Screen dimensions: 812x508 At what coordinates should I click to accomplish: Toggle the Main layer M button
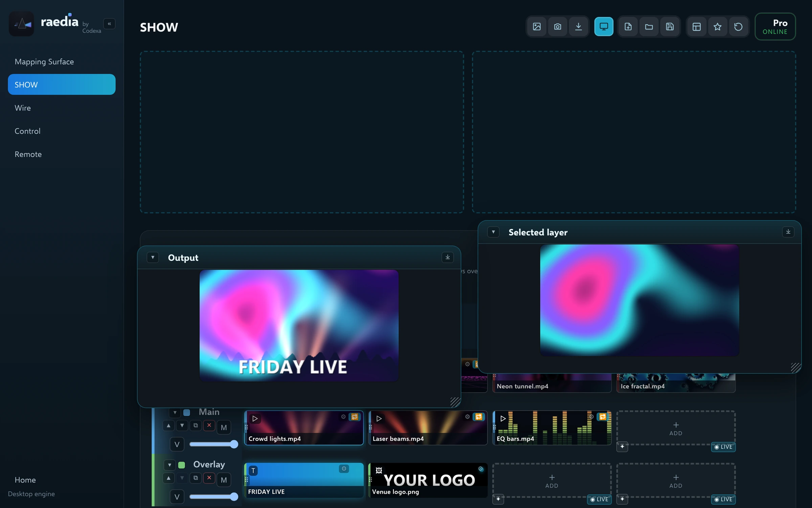pos(224,427)
